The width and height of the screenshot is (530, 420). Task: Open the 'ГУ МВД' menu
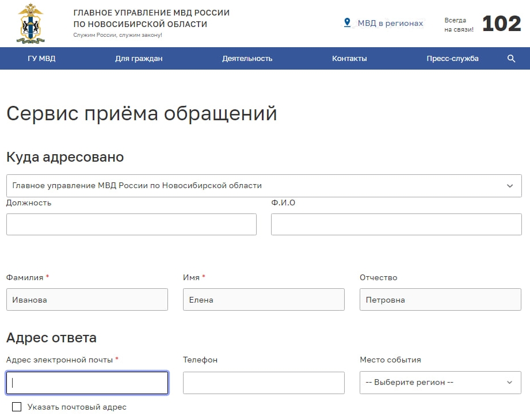41,59
